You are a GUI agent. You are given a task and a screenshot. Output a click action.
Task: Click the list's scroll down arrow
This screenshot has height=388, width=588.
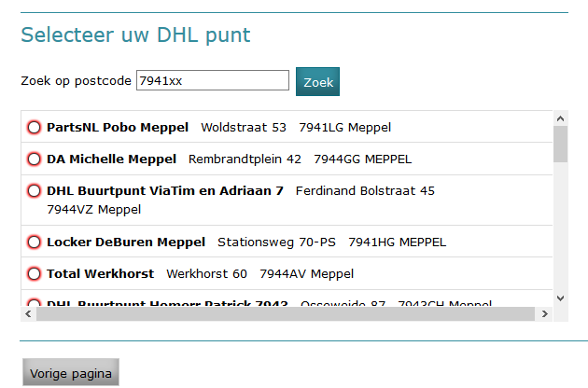point(561,298)
